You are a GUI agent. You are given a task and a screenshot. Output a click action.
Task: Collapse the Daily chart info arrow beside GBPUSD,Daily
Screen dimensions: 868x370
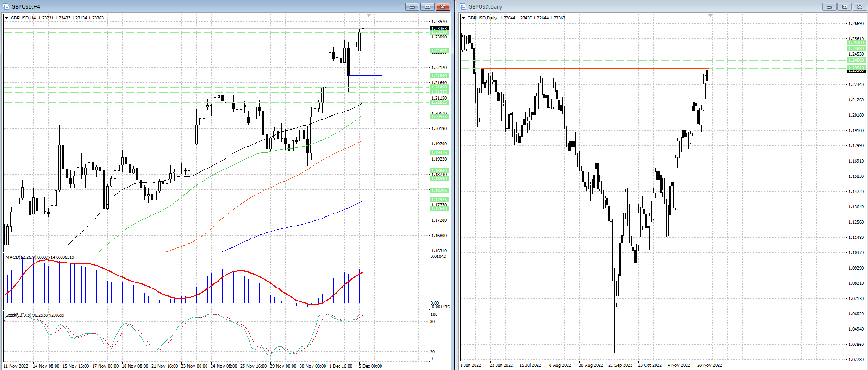[x=463, y=18]
